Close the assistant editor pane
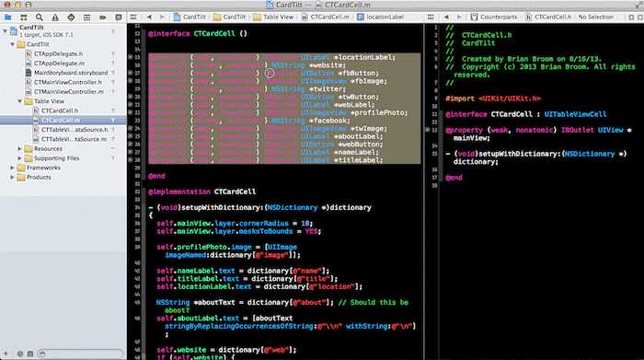 tap(640, 17)
